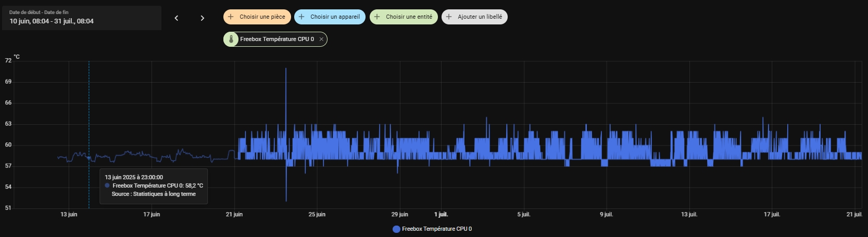868x237 pixels.
Task: Go to the next date range
Action: [x=203, y=18]
